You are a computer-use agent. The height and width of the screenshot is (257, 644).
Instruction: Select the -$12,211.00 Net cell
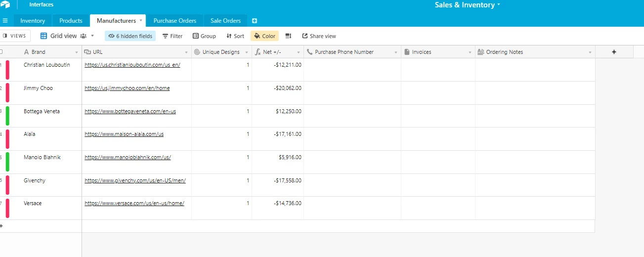[x=278, y=70]
